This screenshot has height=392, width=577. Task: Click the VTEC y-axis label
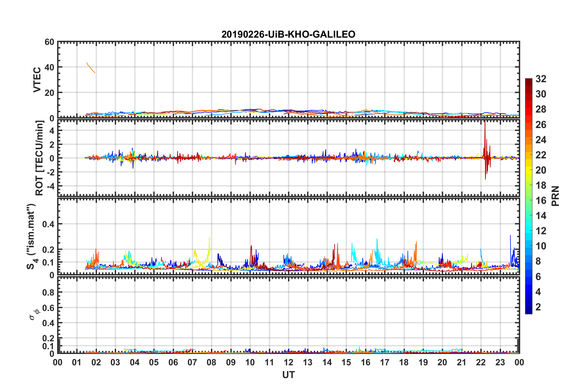click(x=37, y=79)
